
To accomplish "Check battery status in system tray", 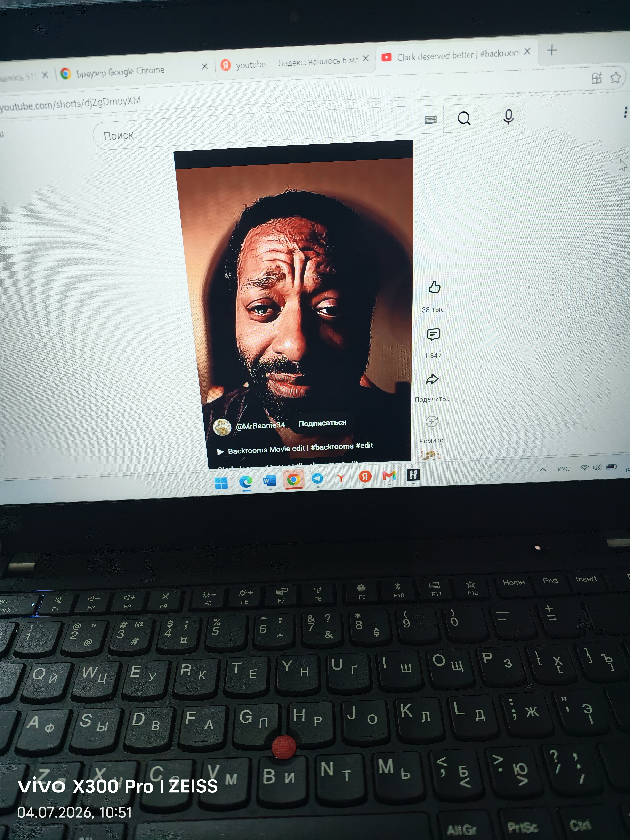I will 611,467.
